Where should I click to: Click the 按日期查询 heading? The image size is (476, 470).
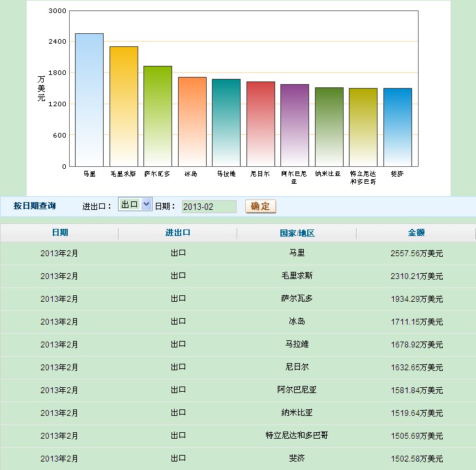[35, 206]
